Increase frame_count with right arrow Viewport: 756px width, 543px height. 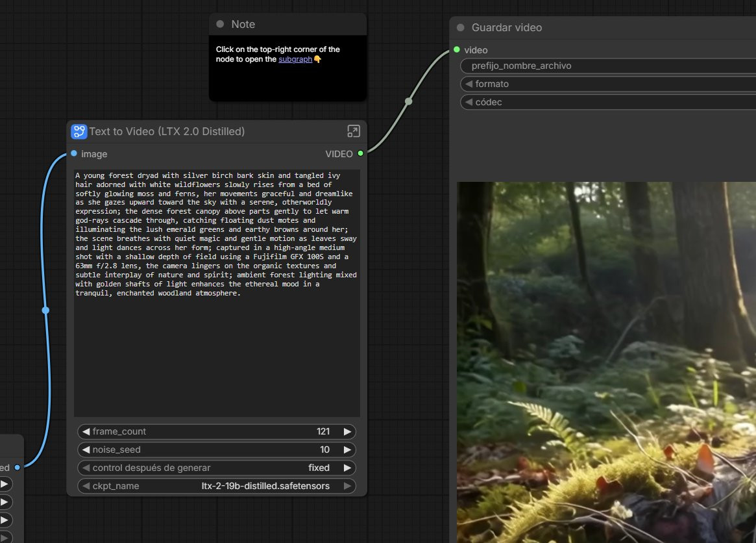pyautogui.click(x=347, y=431)
